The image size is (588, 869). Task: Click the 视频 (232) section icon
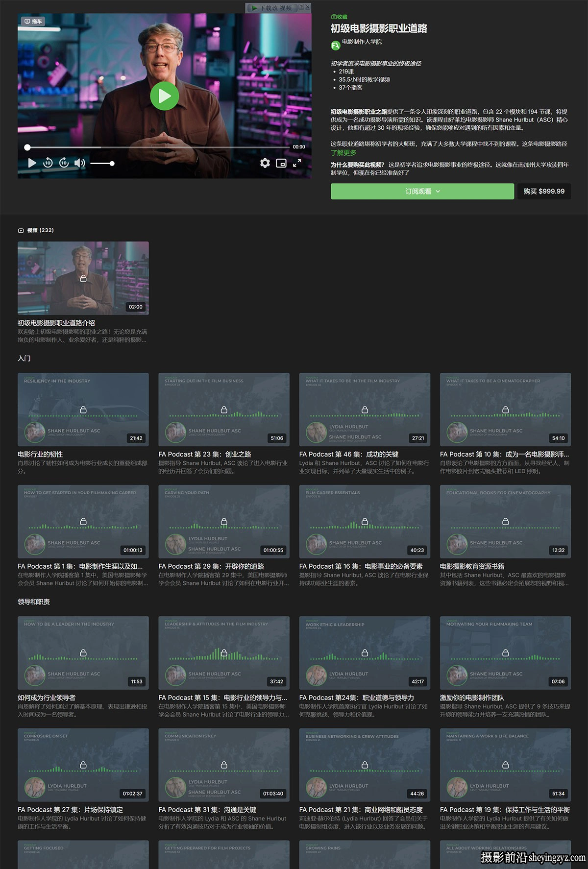(21, 230)
